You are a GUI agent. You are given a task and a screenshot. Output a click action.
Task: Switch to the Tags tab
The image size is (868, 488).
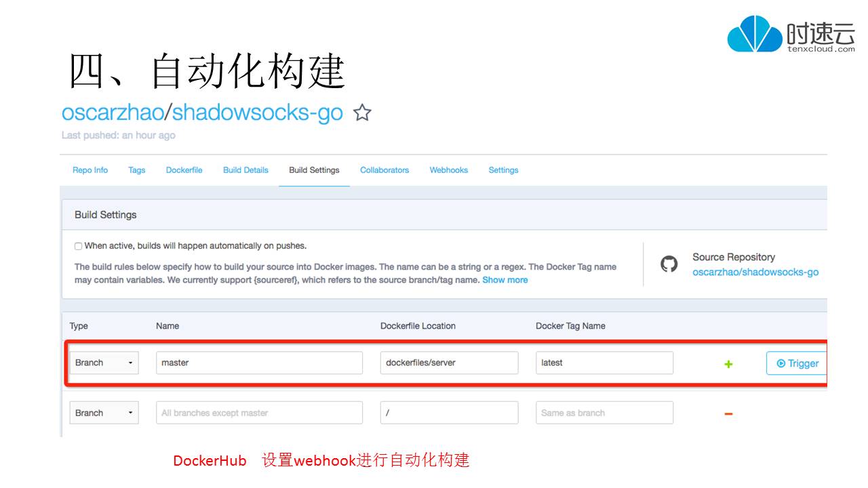[137, 170]
